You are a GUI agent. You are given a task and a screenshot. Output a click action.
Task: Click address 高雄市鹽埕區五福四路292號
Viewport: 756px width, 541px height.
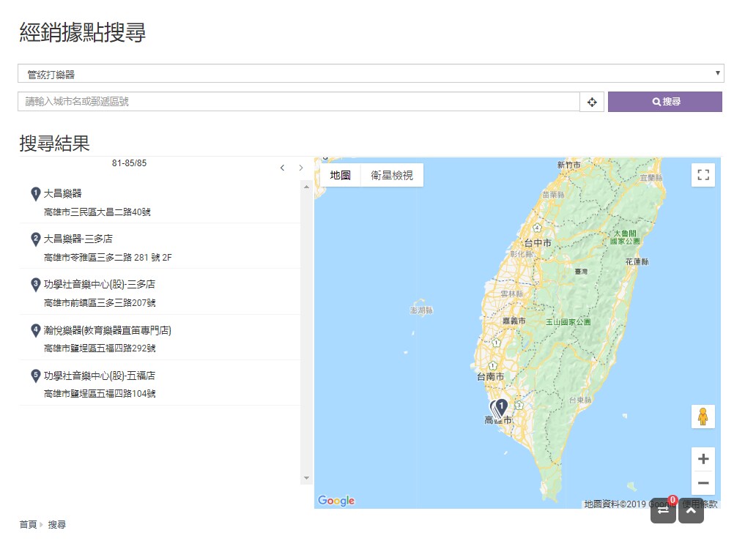100,348
